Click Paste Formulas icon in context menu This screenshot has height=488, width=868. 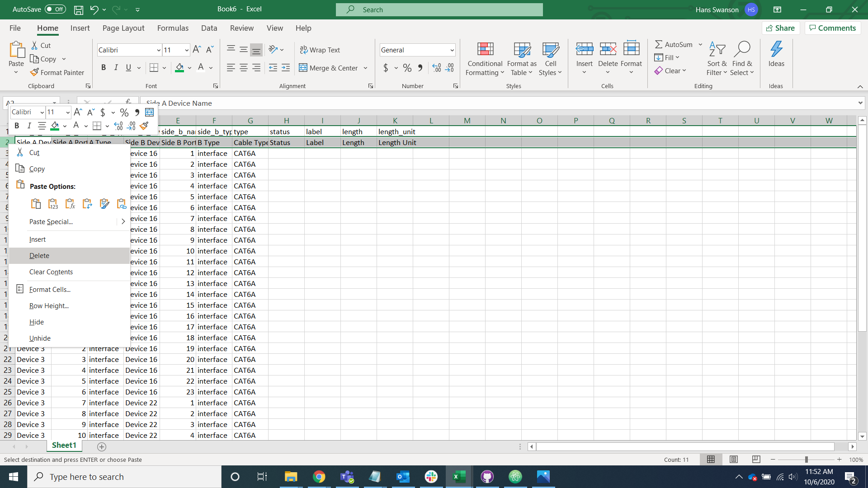(x=70, y=204)
